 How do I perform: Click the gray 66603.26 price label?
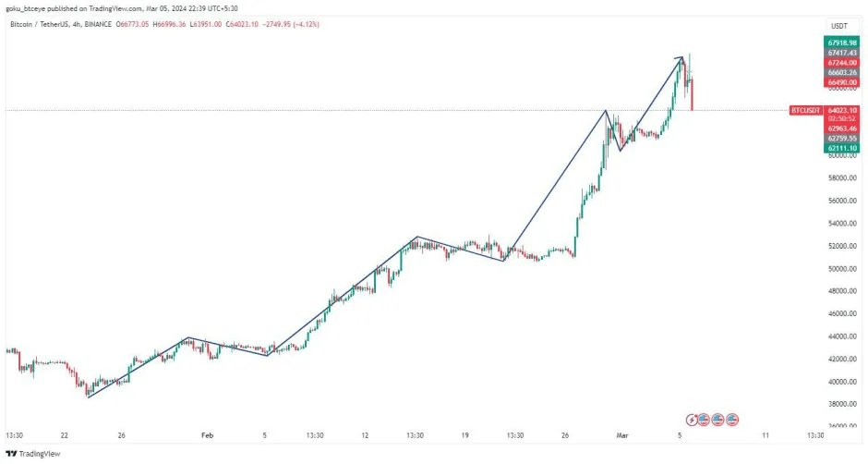pyautogui.click(x=843, y=72)
